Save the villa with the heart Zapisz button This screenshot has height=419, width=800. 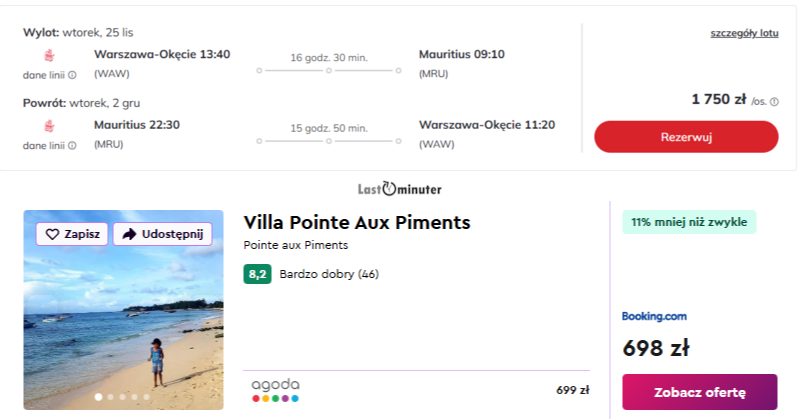pos(73,234)
